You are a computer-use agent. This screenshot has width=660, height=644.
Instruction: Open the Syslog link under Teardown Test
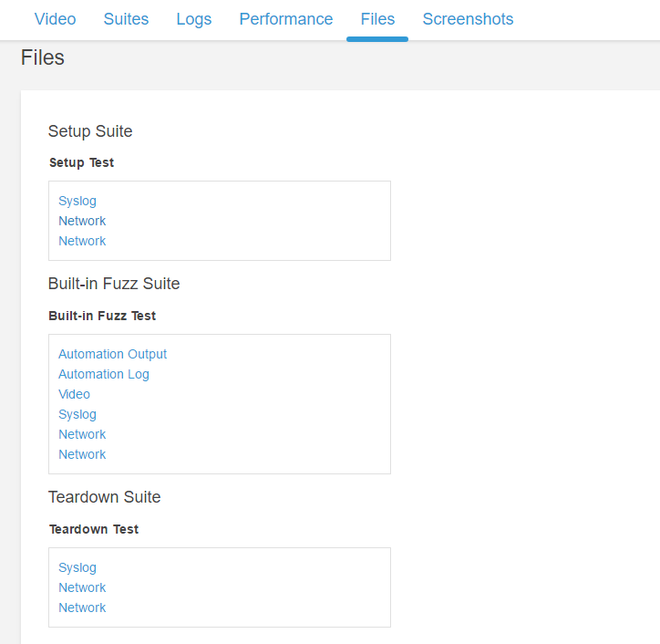coord(77,567)
